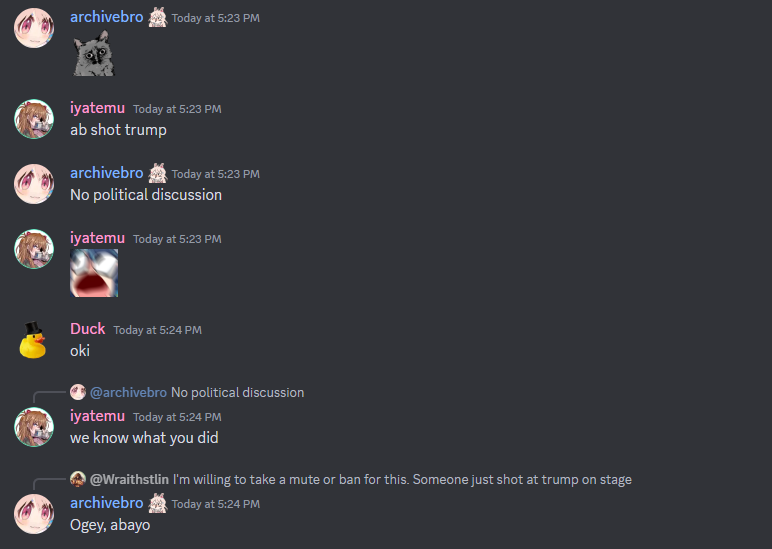Click the timestamp on Duck's message
This screenshot has width=772, height=549.
point(158,330)
